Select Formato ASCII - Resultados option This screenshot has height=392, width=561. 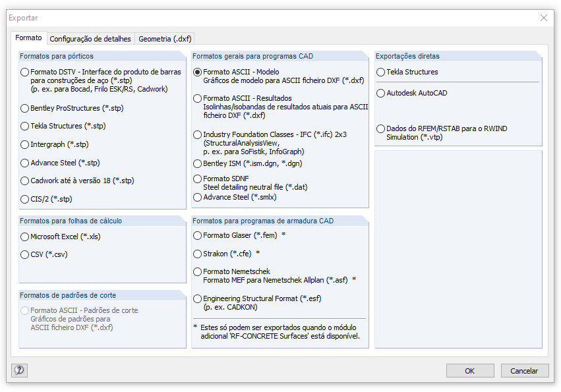click(x=197, y=98)
